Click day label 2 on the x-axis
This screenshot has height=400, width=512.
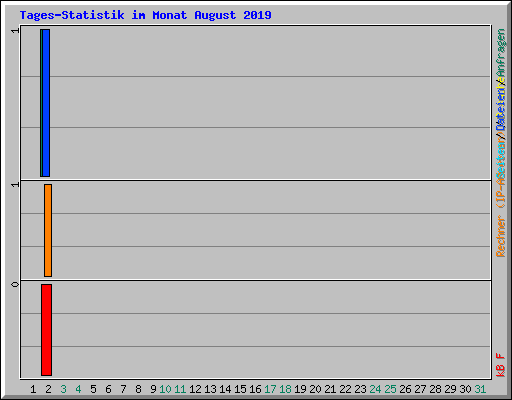coord(48,389)
